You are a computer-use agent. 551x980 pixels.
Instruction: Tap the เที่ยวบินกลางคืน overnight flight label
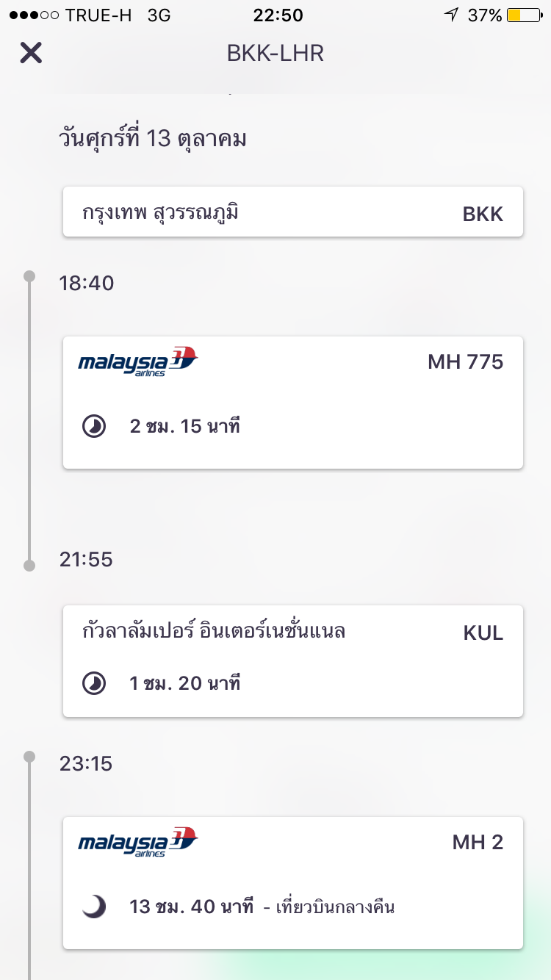[335, 907]
